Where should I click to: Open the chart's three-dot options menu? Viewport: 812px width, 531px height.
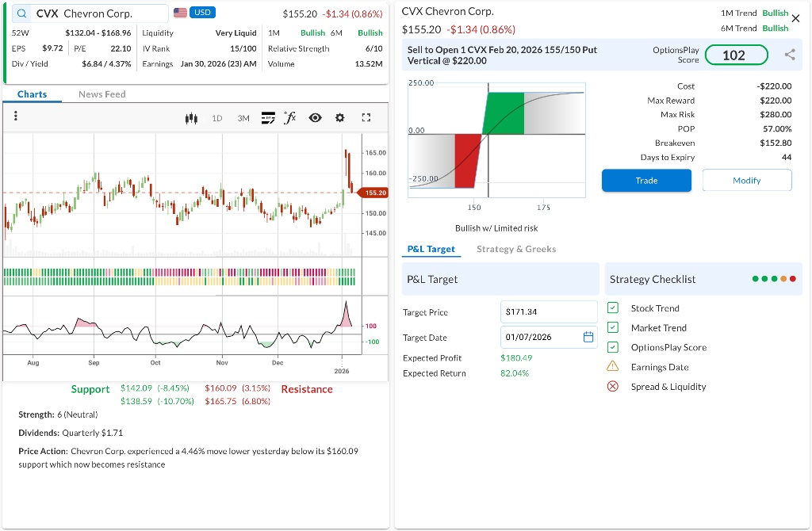[16, 117]
